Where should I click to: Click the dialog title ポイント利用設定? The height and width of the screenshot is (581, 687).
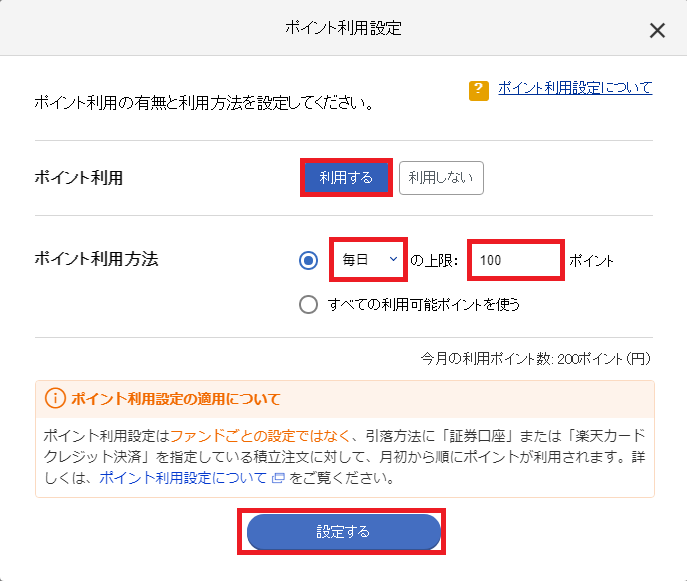[344, 28]
